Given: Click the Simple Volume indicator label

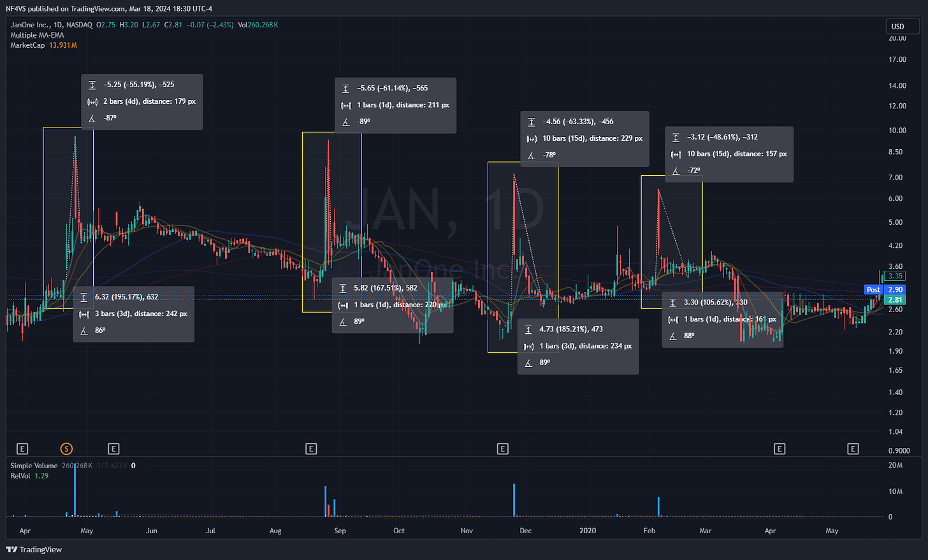Looking at the screenshot, I should (34, 466).
